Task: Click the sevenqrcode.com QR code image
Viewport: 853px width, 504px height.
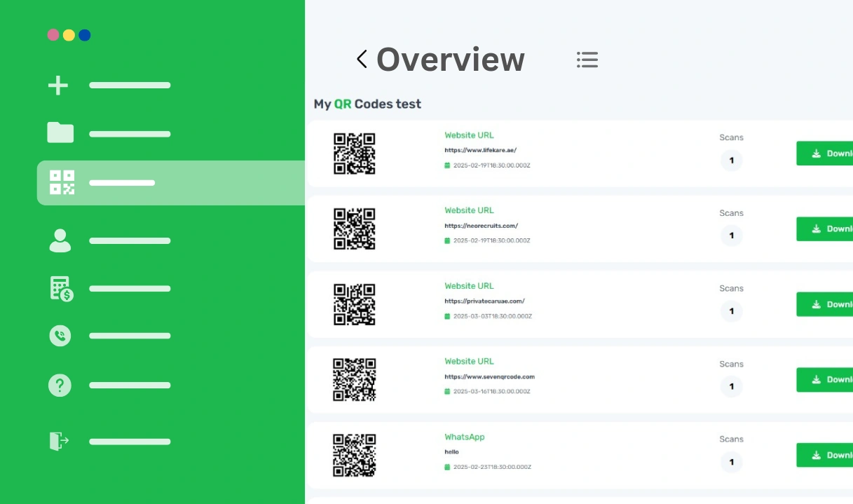Action: [x=354, y=379]
